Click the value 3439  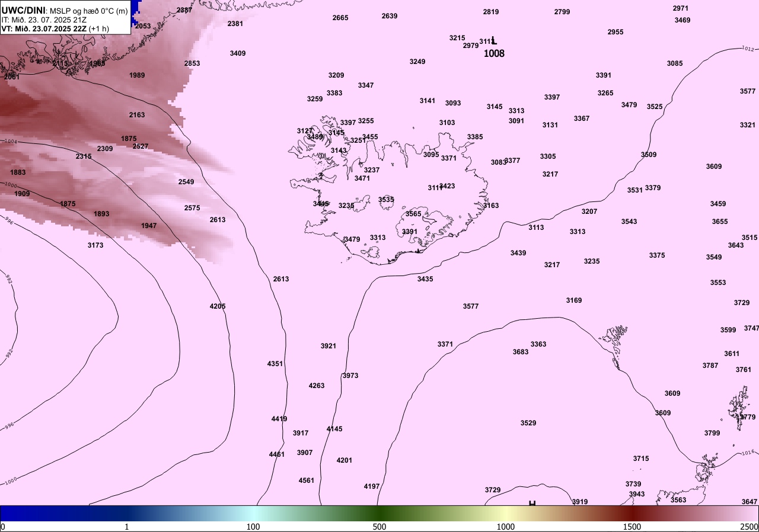pyautogui.click(x=518, y=253)
